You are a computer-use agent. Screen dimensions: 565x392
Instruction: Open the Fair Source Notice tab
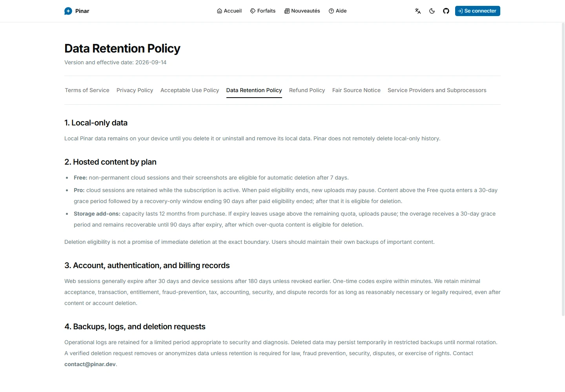coord(357,90)
